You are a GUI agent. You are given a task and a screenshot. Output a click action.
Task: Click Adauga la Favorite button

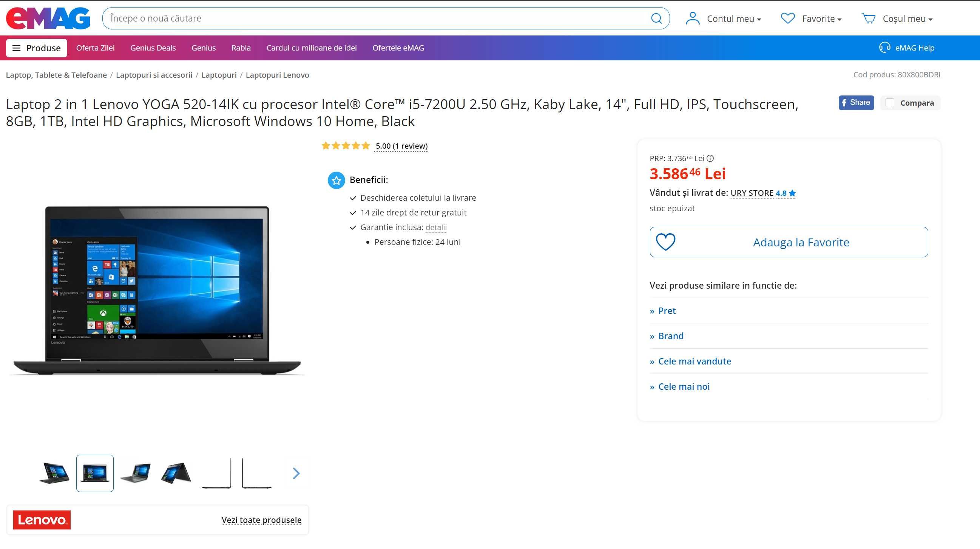789,242
